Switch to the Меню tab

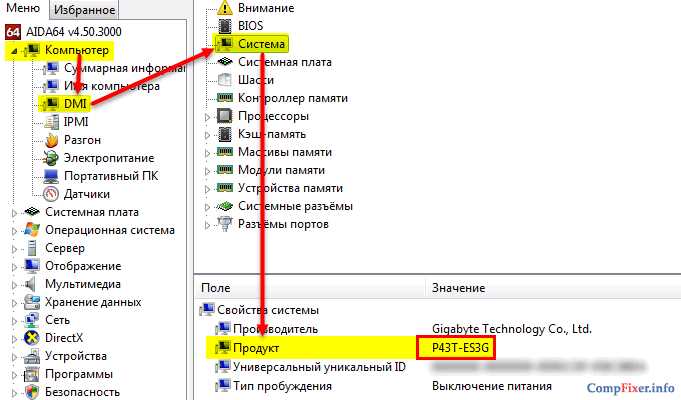24,8
